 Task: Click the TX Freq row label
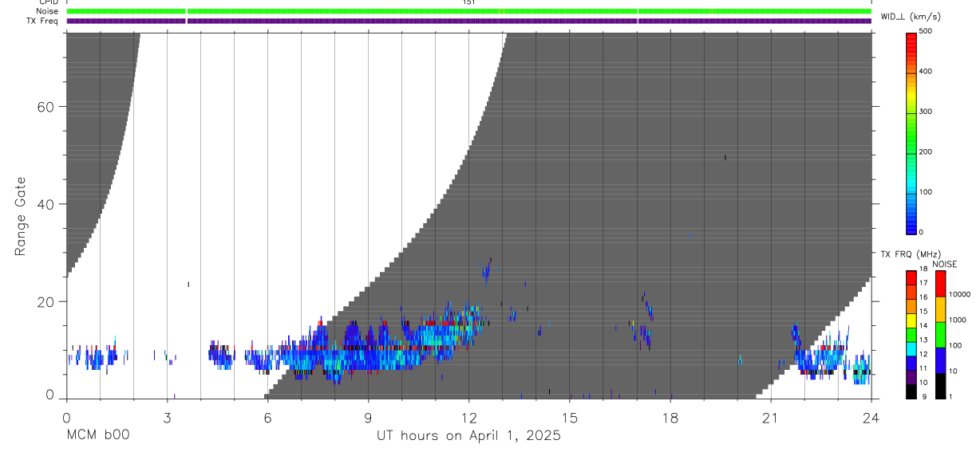click(x=42, y=21)
